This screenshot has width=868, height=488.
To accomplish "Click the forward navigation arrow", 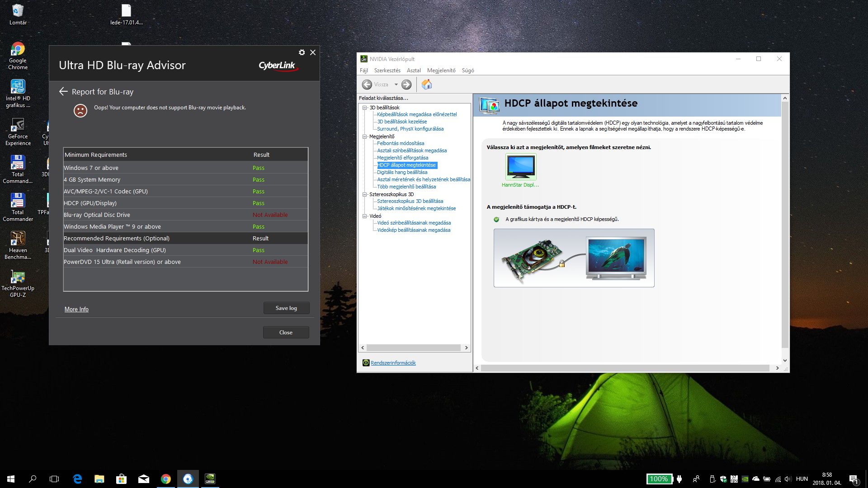I will click(406, 84).
